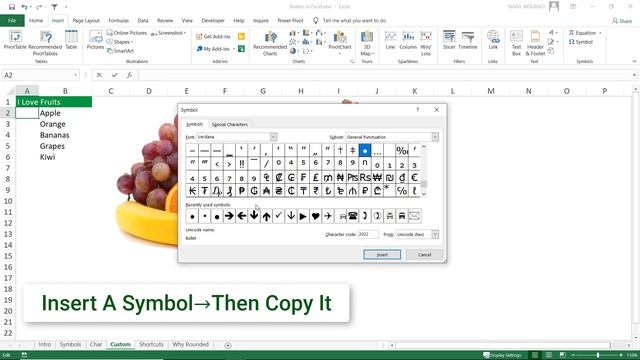
Task: Pick the Euro sign in symbol grid
Action: point(414,177)
